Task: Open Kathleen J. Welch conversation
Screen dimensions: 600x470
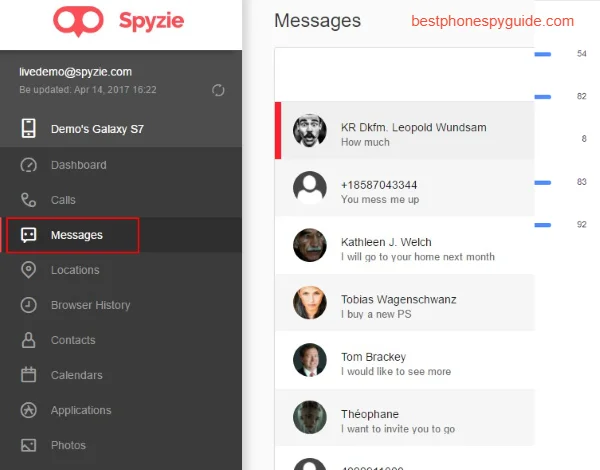Action: [x=404, y=245]
